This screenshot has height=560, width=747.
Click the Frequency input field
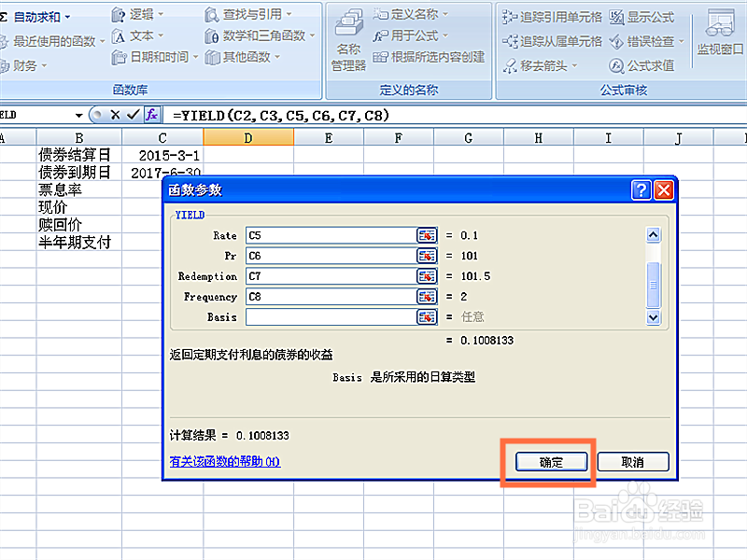point(331,297)
